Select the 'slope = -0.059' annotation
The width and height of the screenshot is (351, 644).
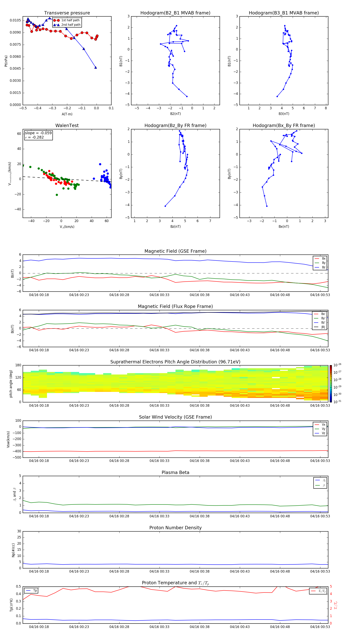point(38,133)
